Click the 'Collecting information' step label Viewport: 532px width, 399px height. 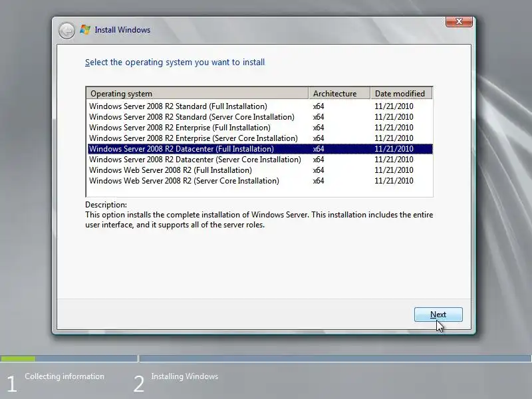coord(65,376)
